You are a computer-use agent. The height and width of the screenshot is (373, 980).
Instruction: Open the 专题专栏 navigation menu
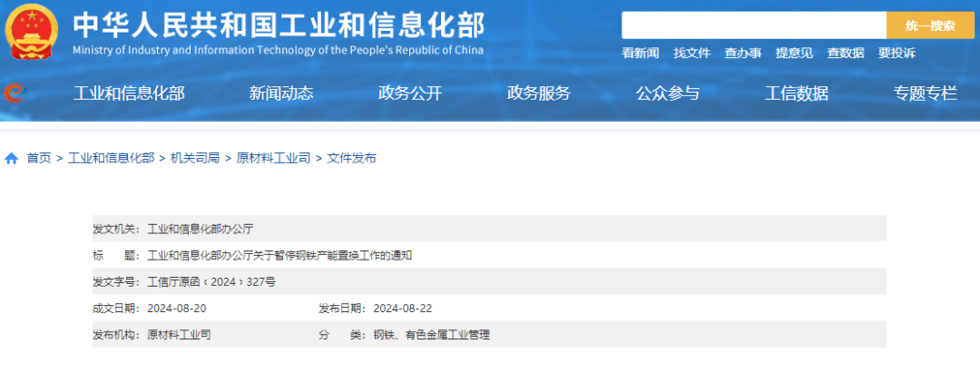(925, 93)
